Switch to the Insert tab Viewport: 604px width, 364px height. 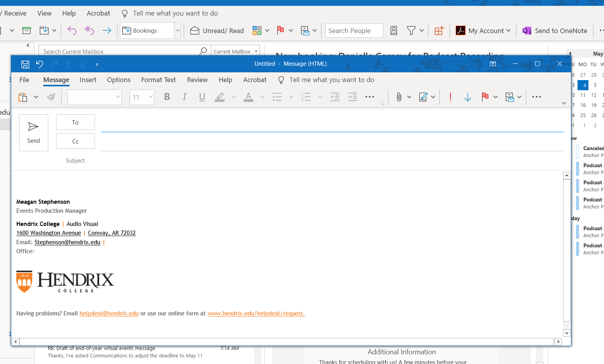click(x=88, y=80)
